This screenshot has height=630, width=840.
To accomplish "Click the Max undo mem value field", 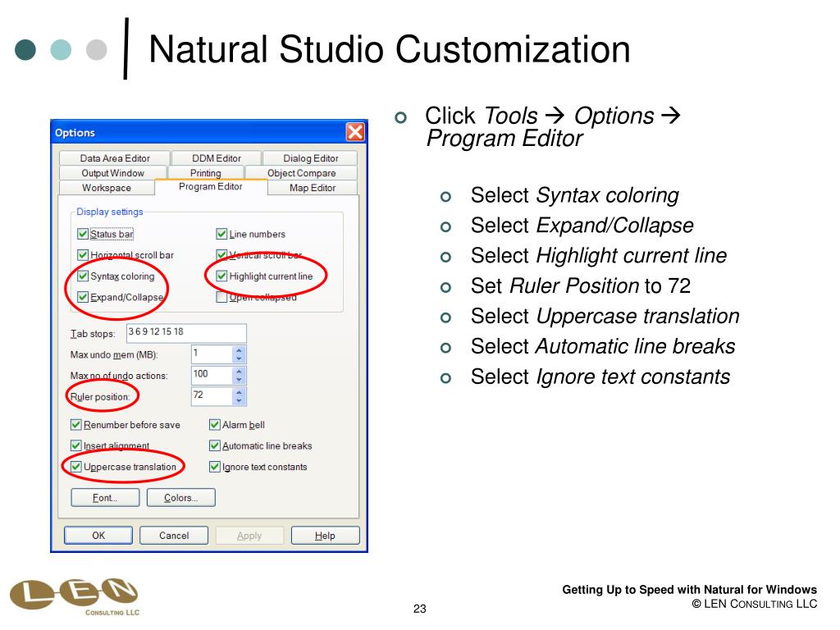I will (x=212, y=354).
